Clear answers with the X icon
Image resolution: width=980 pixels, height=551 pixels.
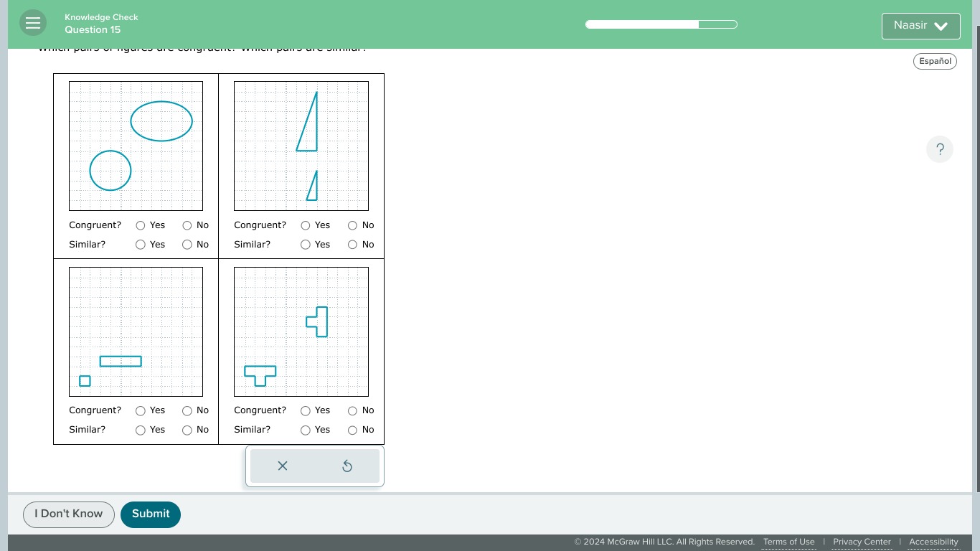click(x=283, y=466)
